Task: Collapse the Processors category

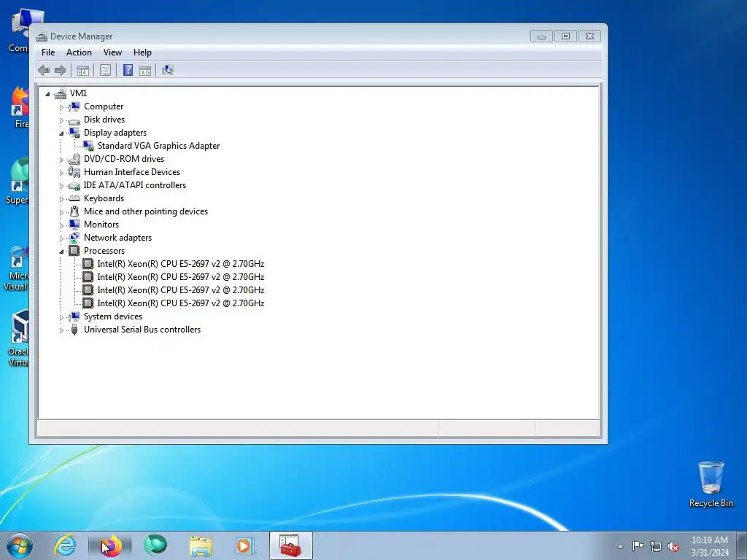Action: (x=61, y=252)
